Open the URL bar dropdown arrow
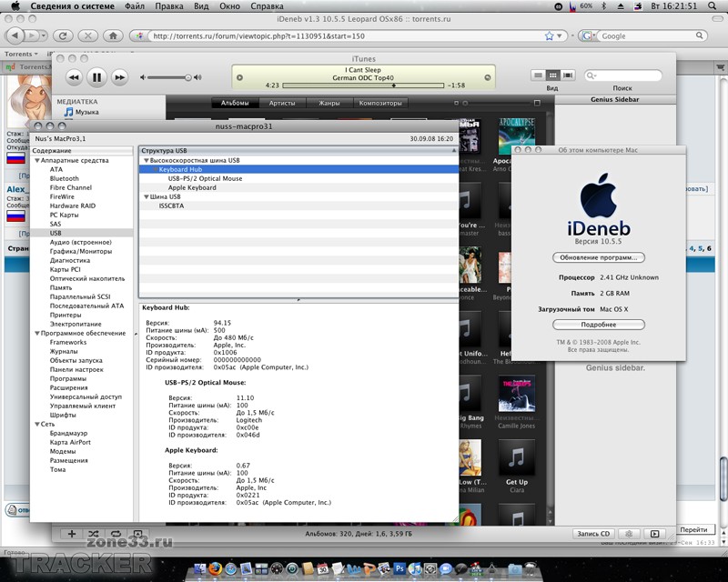Viewport: 728px width, 582px height. pos(560,35)
